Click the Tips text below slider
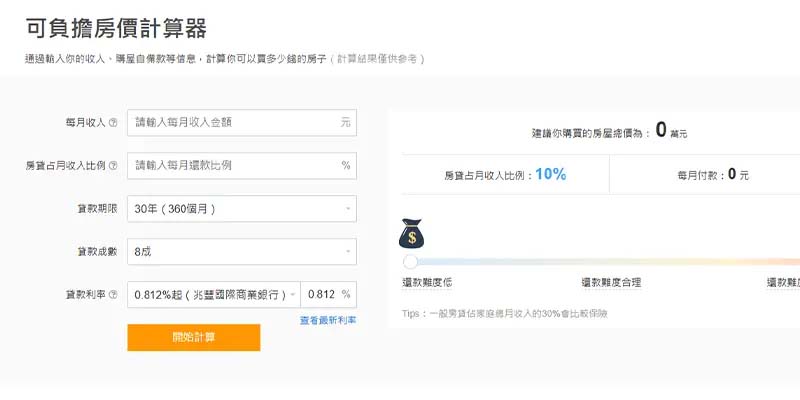 pyautogui.click(x=505, y=313)
